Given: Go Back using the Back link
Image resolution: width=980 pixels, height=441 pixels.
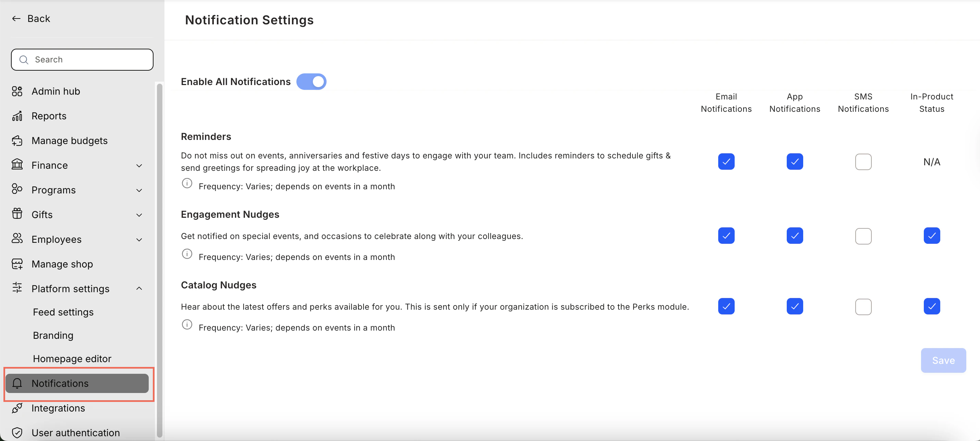Looking at the screenshot, I should click(31, 18).
